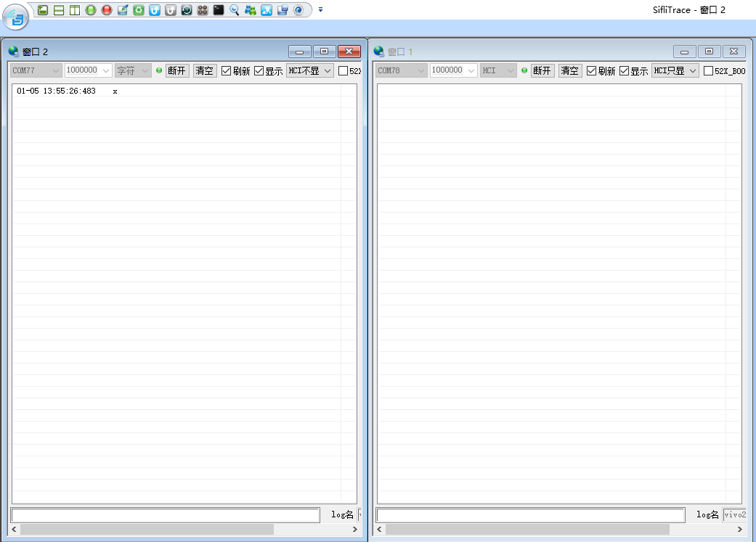Click the magnifying glass search icon
Screen dimensions: 756x542
tap(235, 10)
